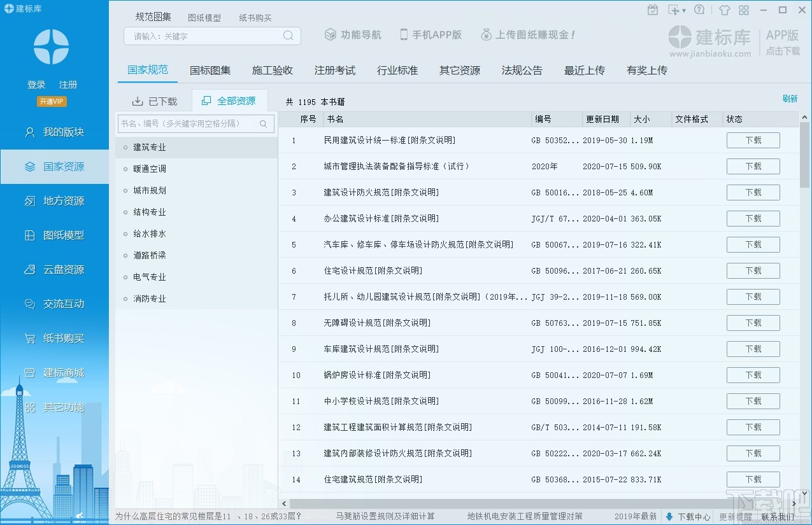Click the 建标库 circular logo in sidebar
Image resolution: width=812 pixels, height=525 pixels.
point(51,46)
